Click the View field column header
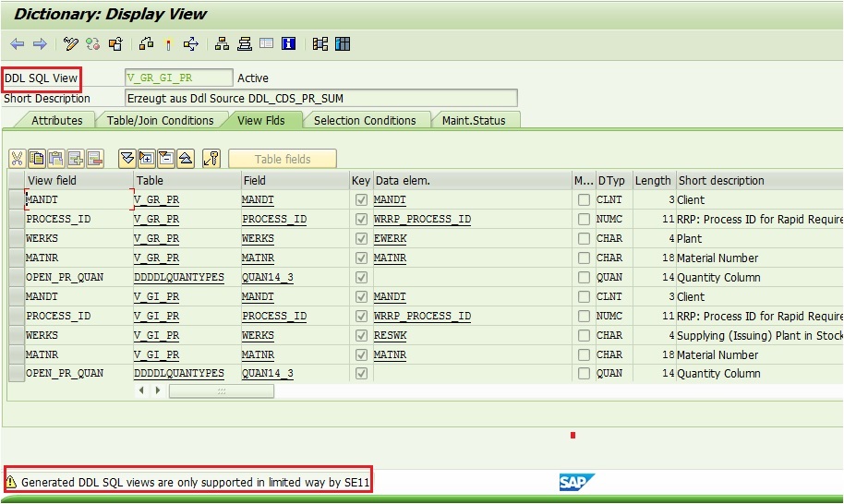The image size is (844, 504). pyautogui.click(x=78, y=180)
